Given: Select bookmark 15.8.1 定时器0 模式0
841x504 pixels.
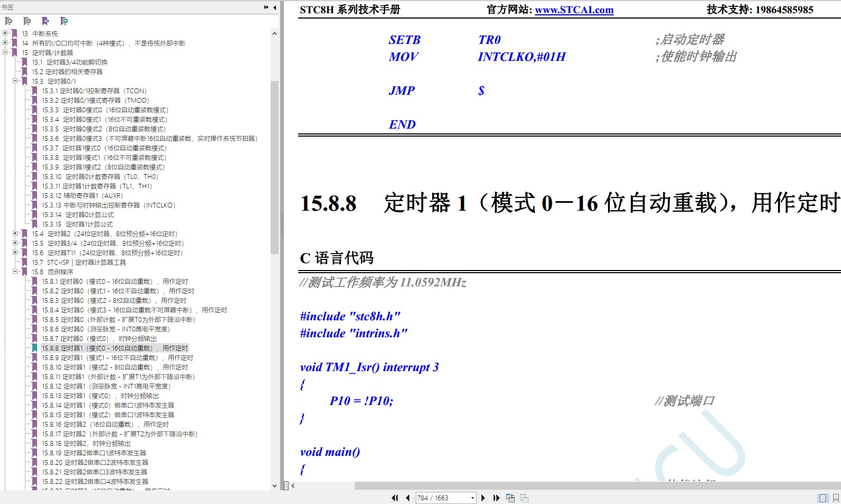Looking at the screenshot, I should 115,282.
